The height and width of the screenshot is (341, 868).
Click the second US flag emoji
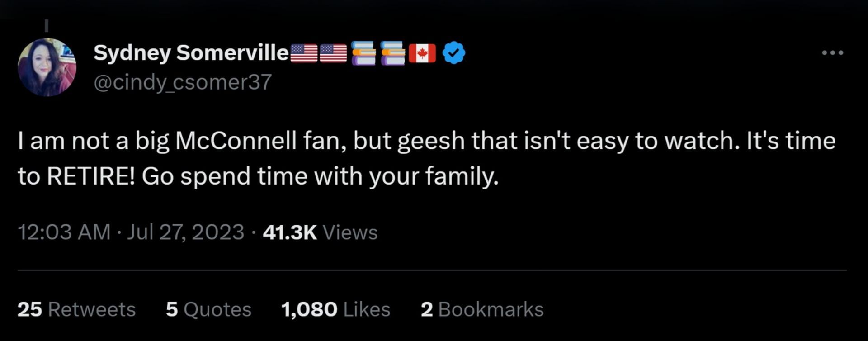[333, 53]
